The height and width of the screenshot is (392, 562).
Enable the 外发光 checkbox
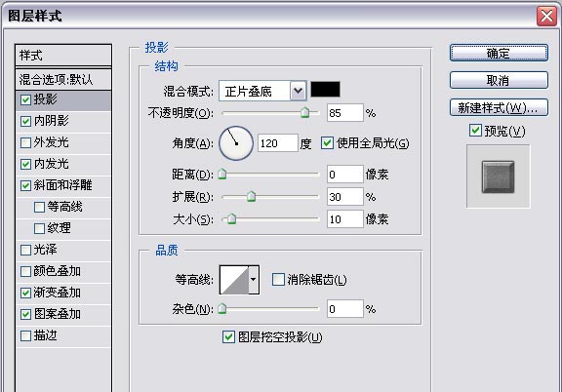click(x=25, y=142)
